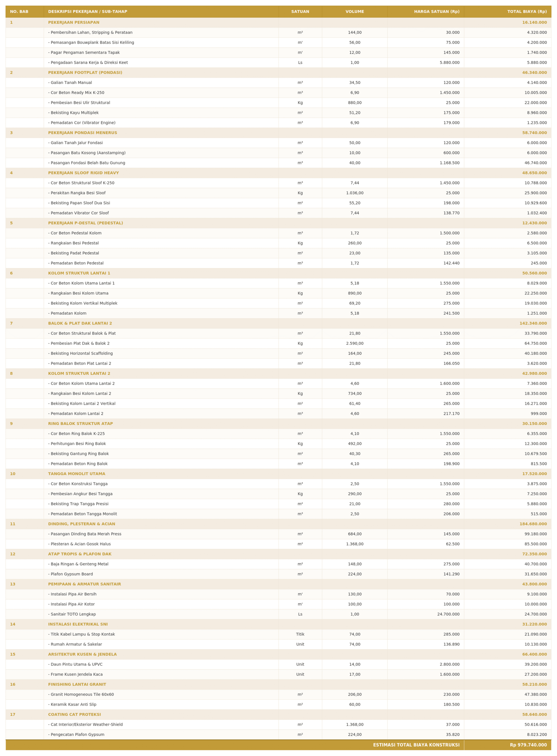This screenshot has height=756, width=557.
Task: Select the BALOK & PLAT DAK LANTAI 2 total 142.340.000
Action: (x=533, y=323)
